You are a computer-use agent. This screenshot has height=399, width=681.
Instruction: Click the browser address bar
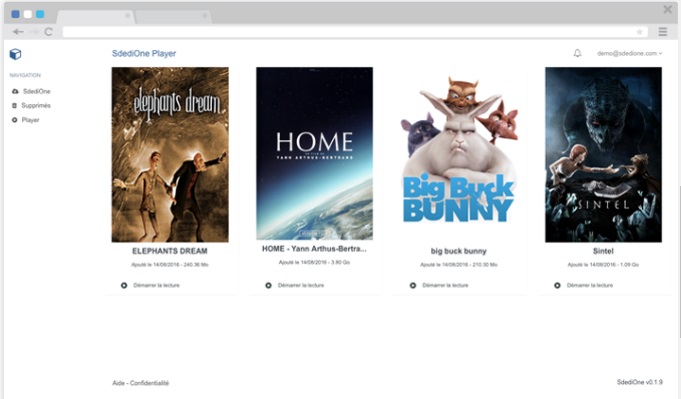[347, 32]
